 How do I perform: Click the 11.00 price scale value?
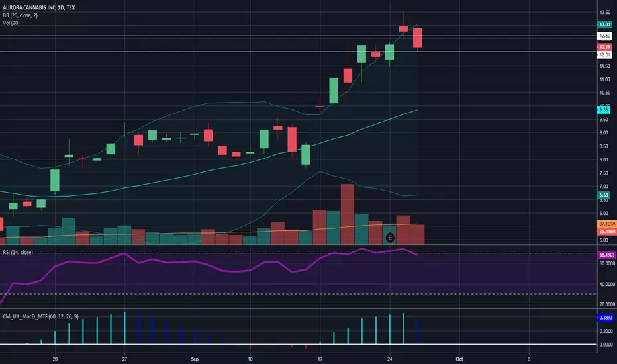pos(605,79)
